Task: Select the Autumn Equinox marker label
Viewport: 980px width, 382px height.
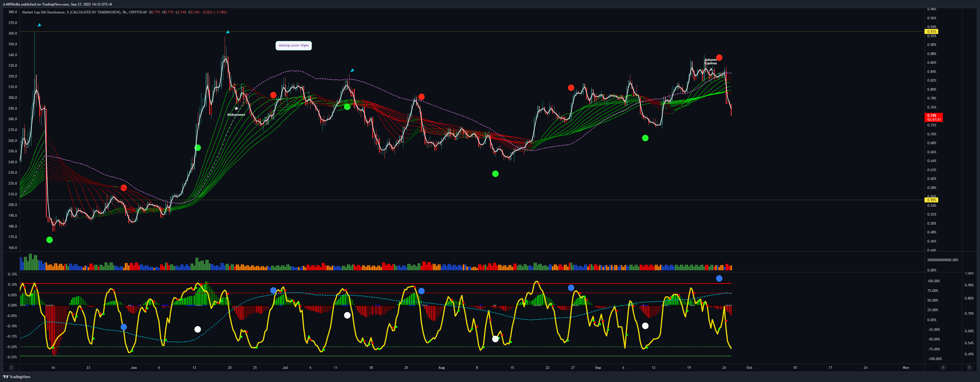Action: point(710,61)
